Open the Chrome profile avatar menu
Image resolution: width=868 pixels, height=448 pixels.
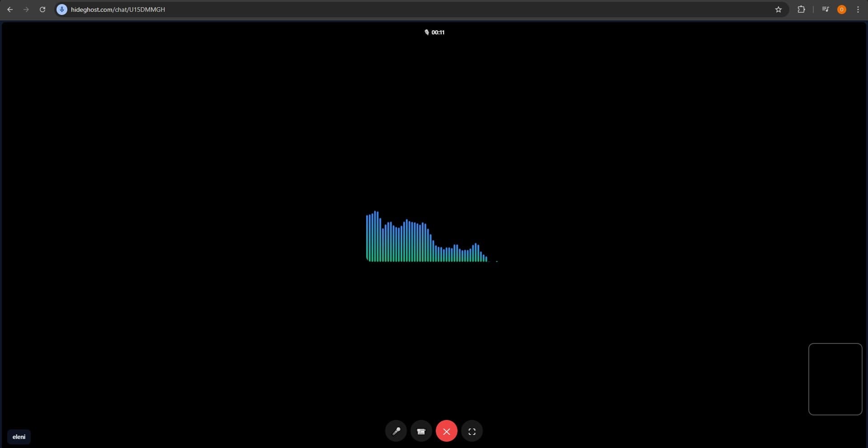coord(841,9)
